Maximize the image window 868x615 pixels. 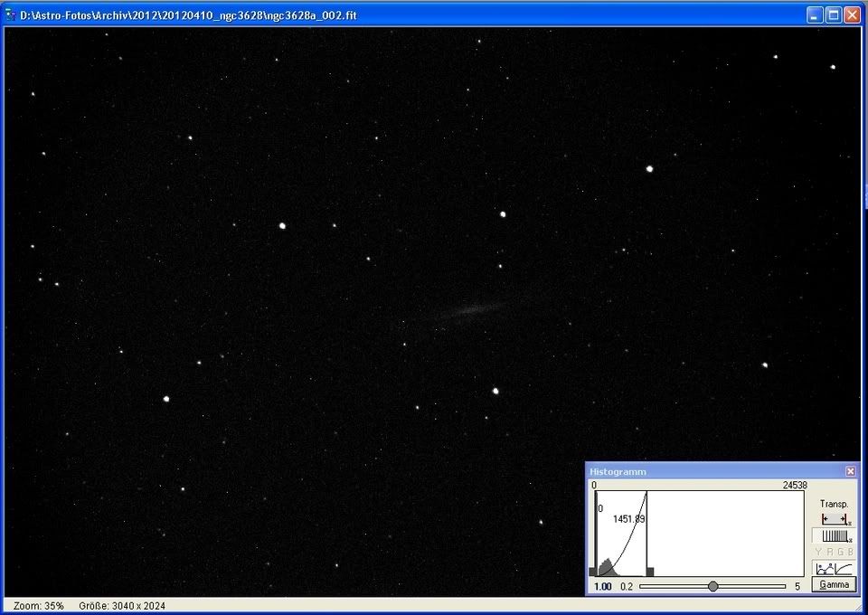pyautogui.click(x=833, y=15)
